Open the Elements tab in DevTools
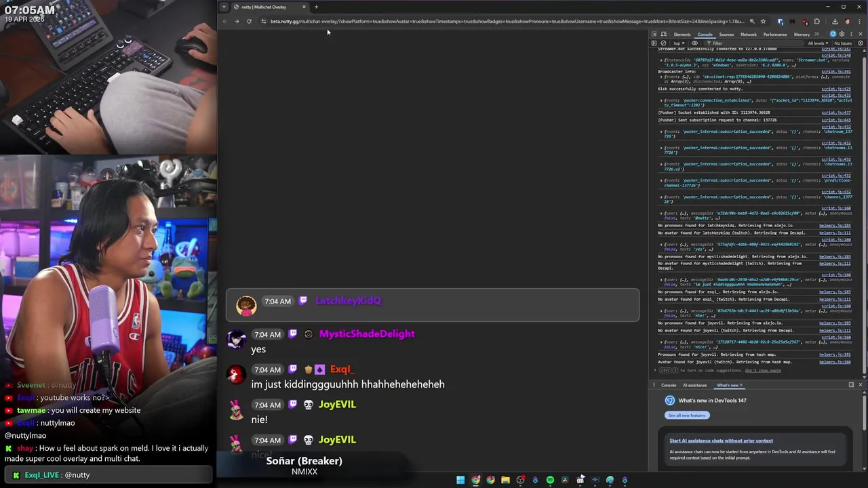The width and height of the screenshot is (868, 488). coord(682,35)
